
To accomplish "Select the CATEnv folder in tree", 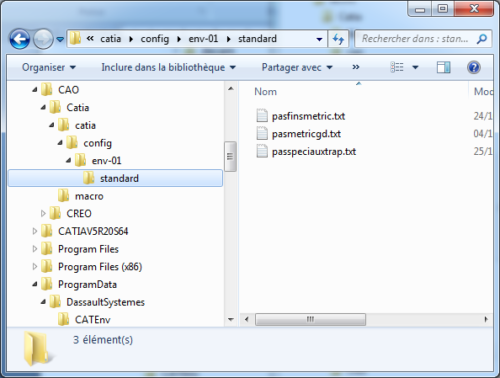I will point(93,320).
